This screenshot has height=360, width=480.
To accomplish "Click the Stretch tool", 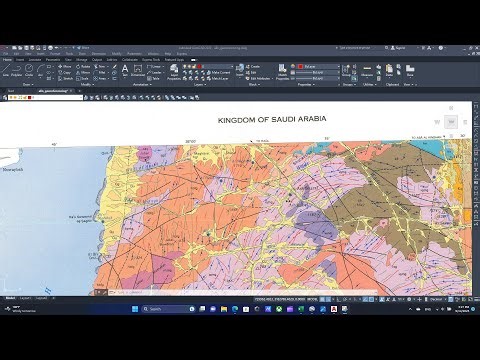I will click(x=65, y=78).
